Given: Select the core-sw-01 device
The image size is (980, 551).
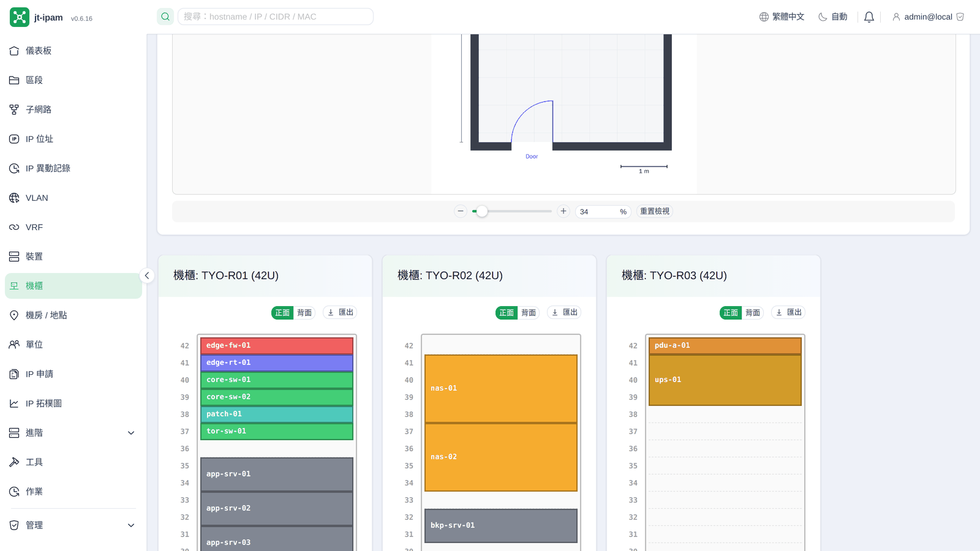Looking at the screenshot, I should pos(277,380).
